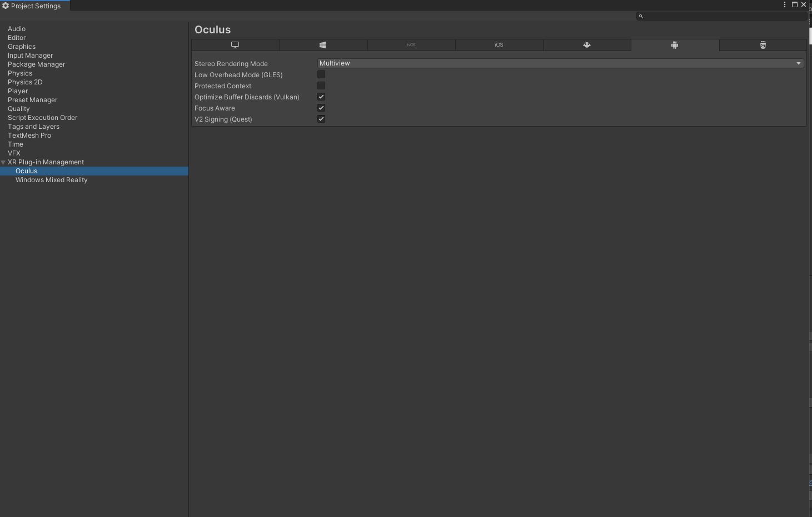The image size is (812, 517).
Task: Open the tvOS platform tab
Action: 411,45
